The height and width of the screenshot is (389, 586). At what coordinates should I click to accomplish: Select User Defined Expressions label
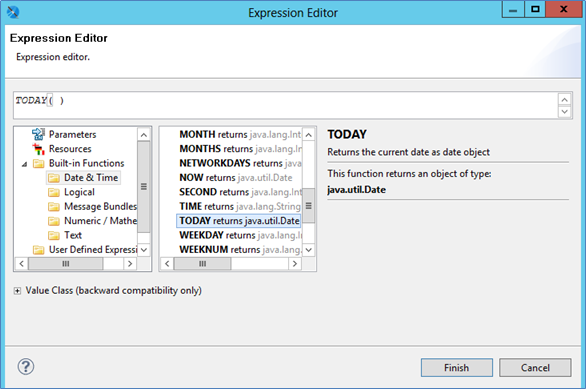click(x=93, y=250)
